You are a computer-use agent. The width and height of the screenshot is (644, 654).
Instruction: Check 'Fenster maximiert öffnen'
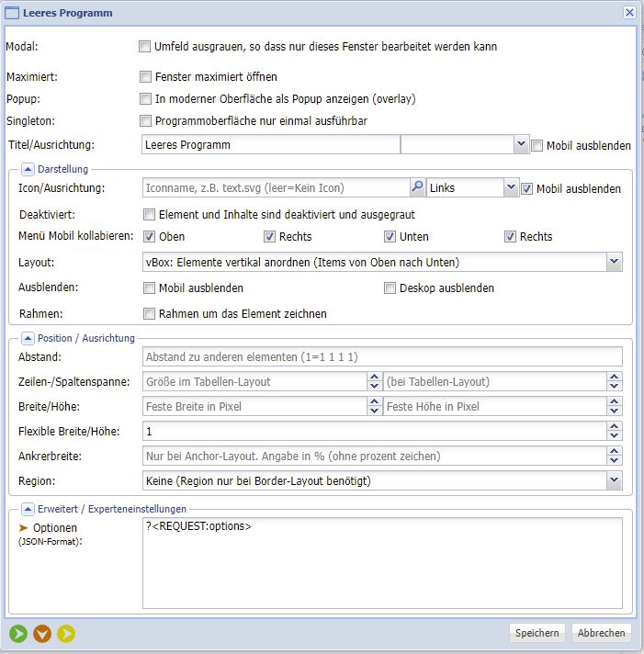(x=145, y=77)
